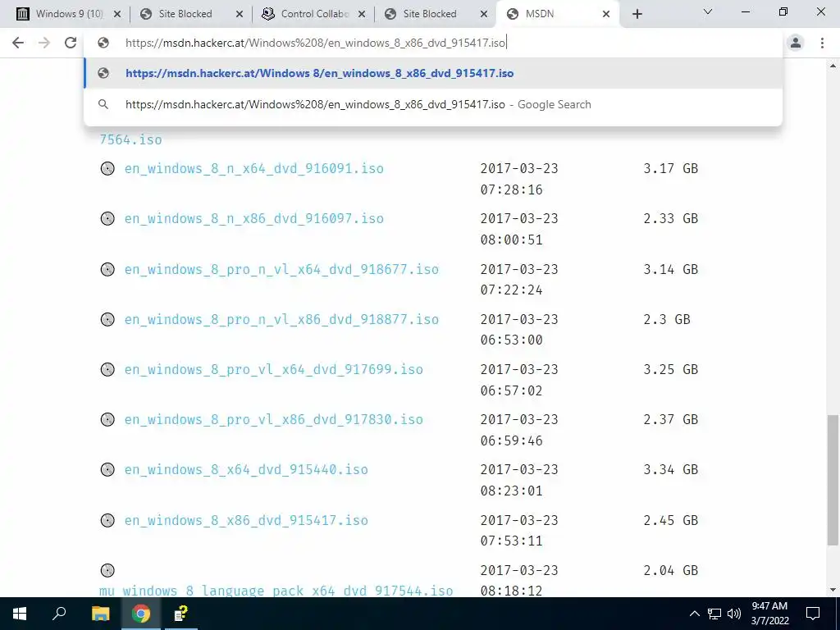Open the Chrome three-dot menu
The image size is (840, 630).
(x=822, y=43)
